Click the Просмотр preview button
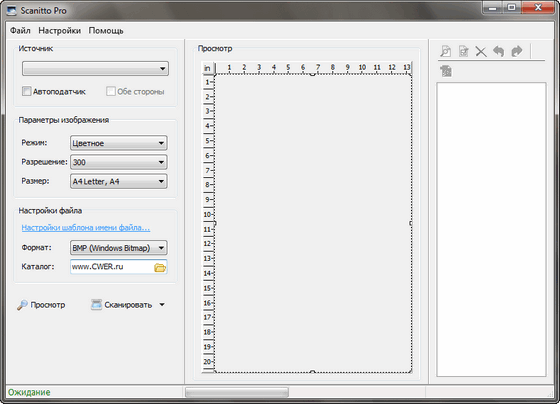 coord(41,305)
